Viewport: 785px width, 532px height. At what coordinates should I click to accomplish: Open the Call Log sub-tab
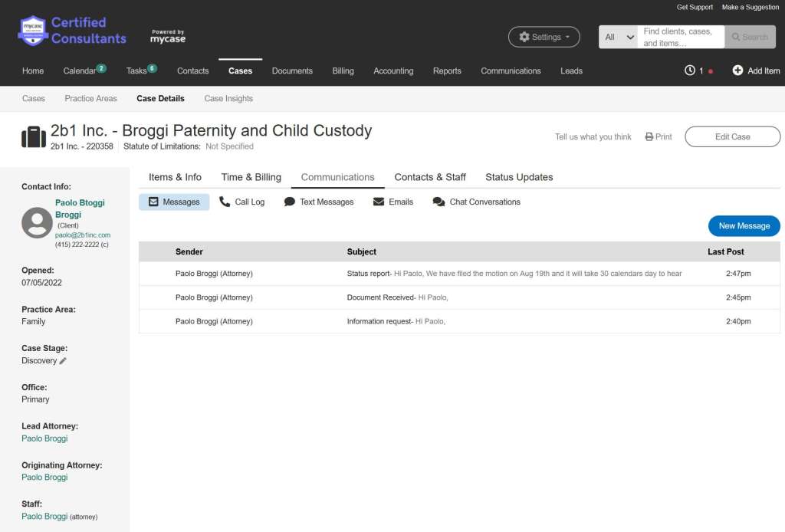(241, 202)
